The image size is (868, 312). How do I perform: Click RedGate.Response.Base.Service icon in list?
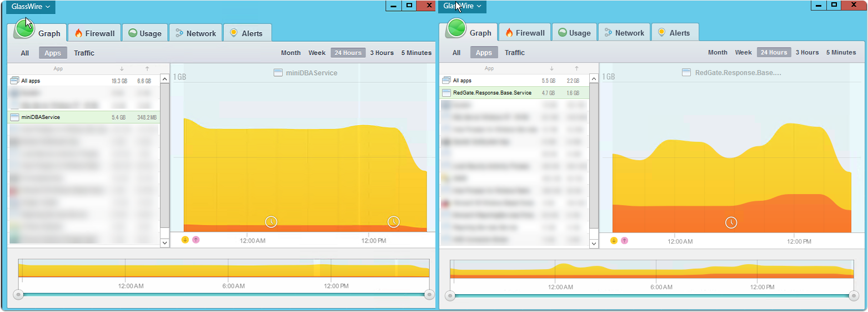coord(446,93)
